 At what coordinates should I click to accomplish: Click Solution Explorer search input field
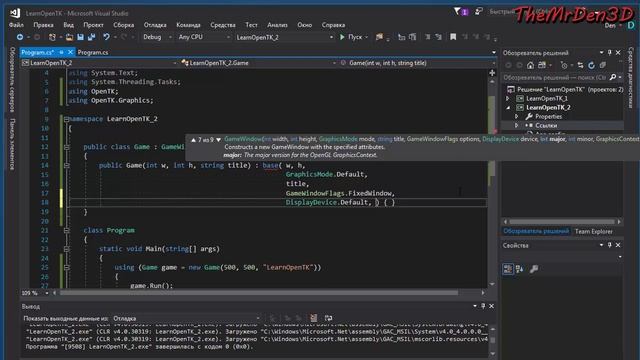point(554,77)
